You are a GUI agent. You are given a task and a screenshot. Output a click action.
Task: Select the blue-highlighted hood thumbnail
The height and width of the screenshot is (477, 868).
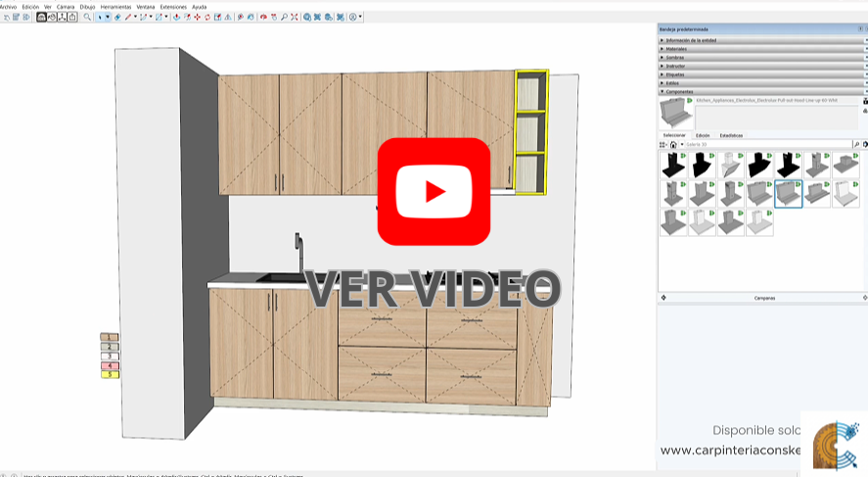tap(789, 194)
